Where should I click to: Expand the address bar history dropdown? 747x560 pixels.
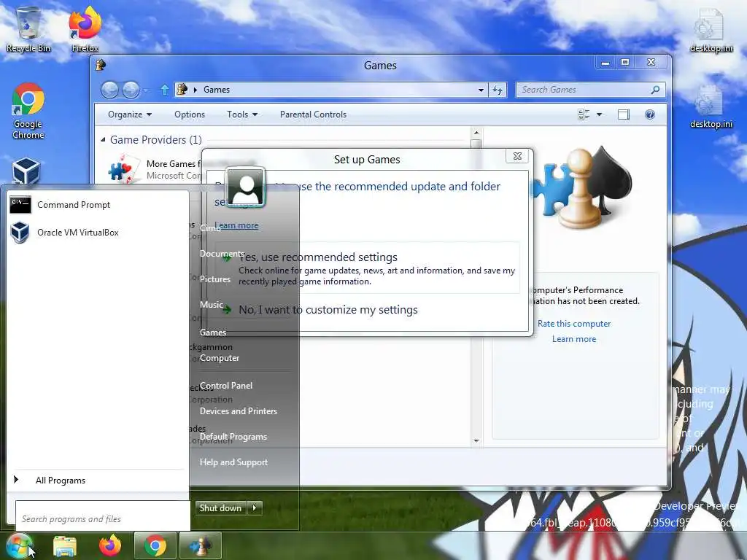[x=481, y=90]
